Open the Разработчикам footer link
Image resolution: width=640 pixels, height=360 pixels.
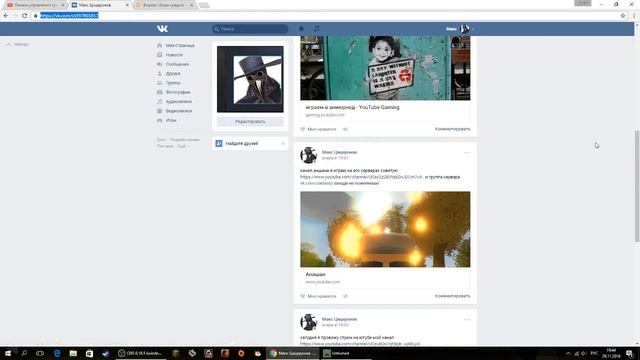(184, 140)
